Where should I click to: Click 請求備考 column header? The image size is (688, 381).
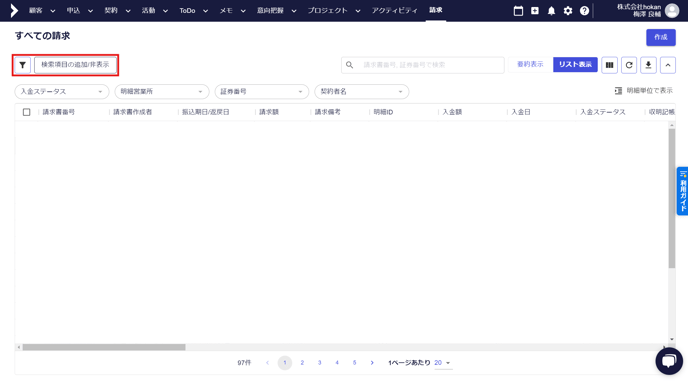tap(327, 112)
